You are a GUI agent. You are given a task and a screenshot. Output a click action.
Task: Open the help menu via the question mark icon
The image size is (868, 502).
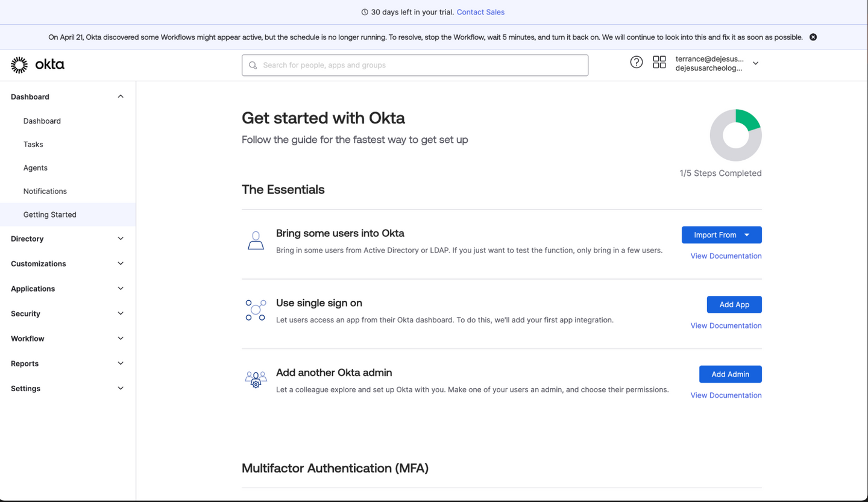(636, 62)
